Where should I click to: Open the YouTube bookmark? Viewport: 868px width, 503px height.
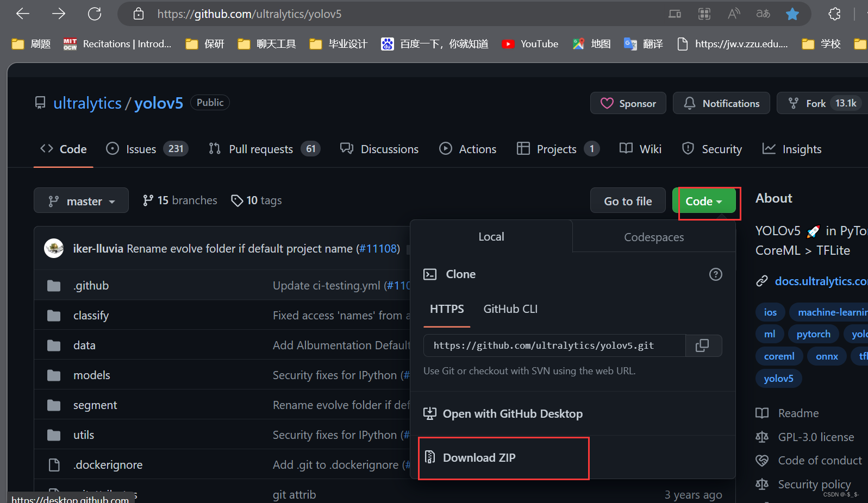pos(530,44)
